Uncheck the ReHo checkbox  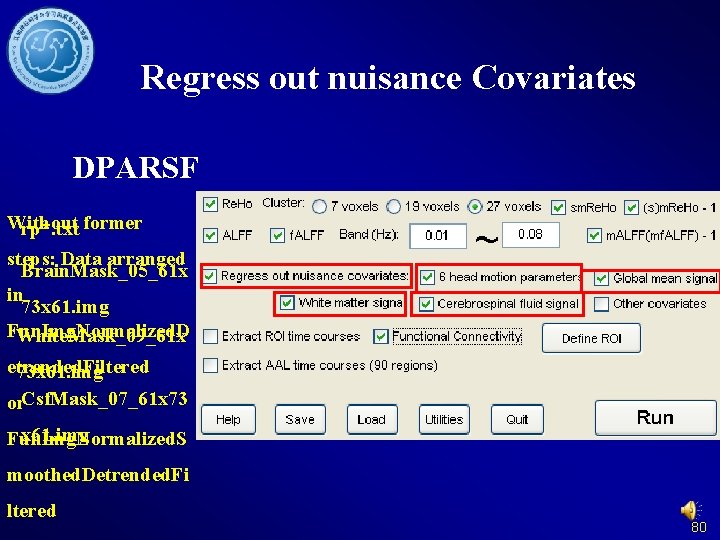coord(210,204)
